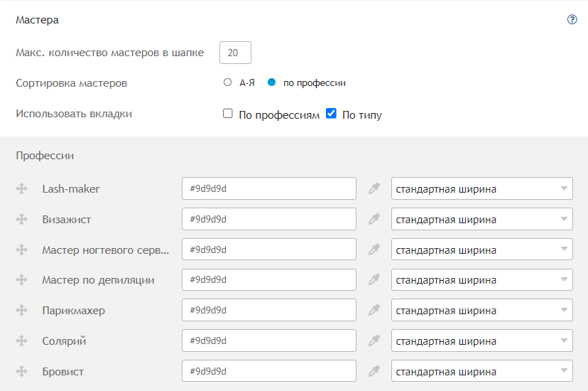588x391 pixels.
Task: Click eyedropper icon for Визажист color
Action: point(374,219)
